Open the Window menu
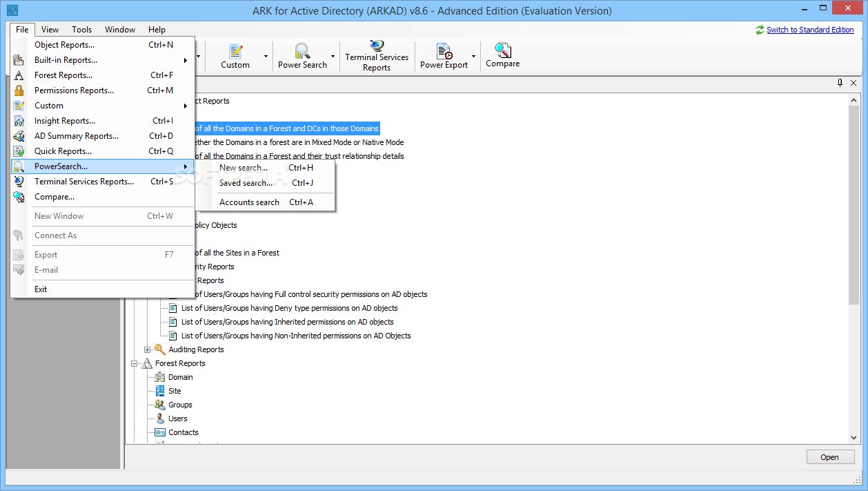This screenshot has width=868, height=491. pyautogui.click(x=120, y=30)
